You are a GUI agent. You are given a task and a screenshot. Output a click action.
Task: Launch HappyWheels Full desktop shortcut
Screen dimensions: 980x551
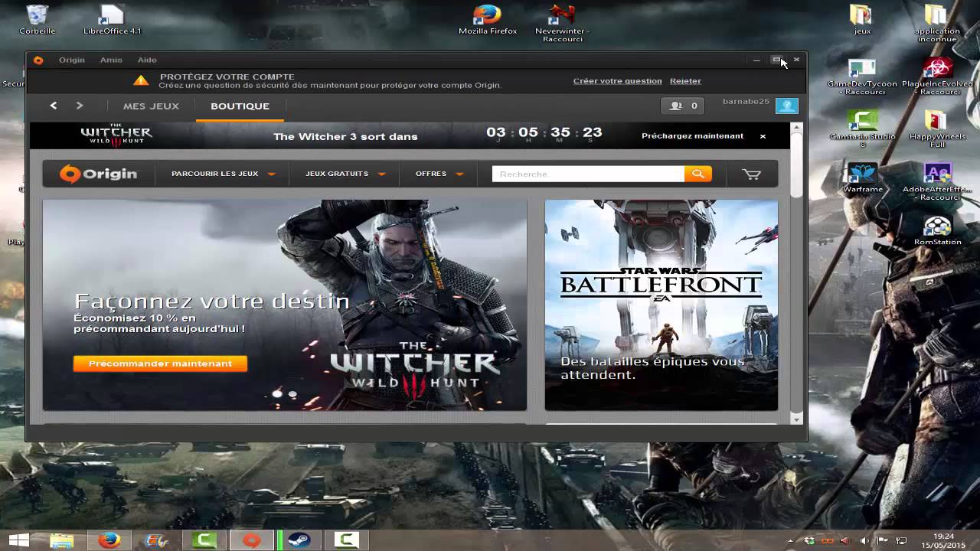937,129
